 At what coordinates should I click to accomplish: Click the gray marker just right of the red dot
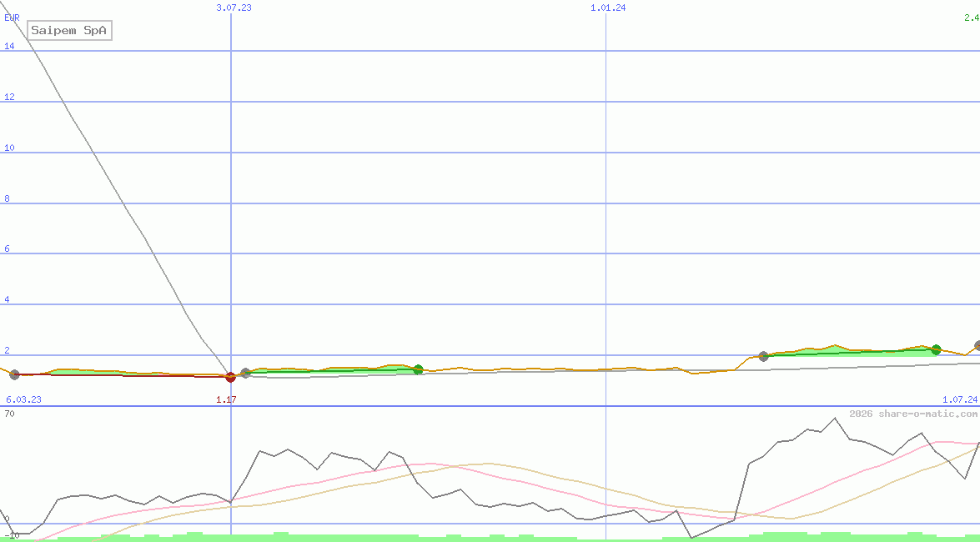click(x=245, y=373)
